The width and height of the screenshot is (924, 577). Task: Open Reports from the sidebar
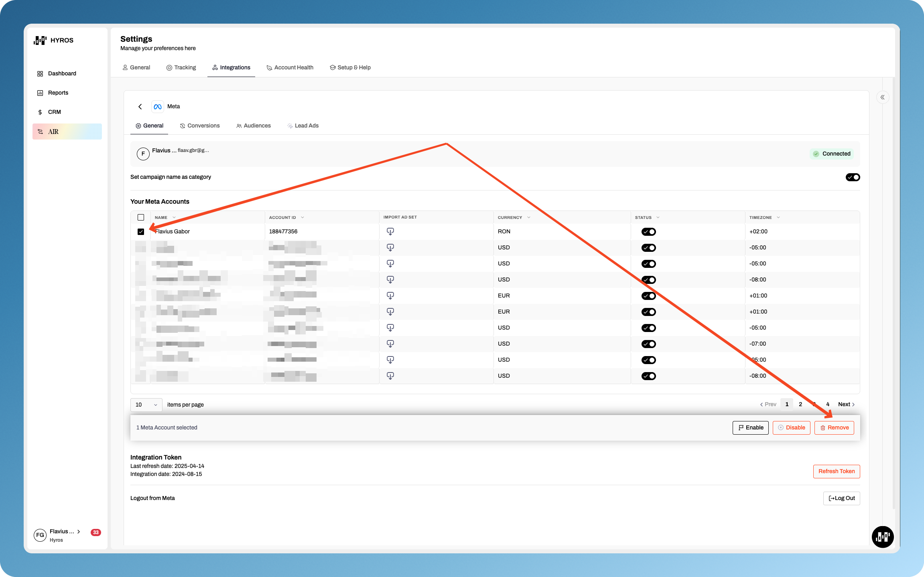pos(58,93)
